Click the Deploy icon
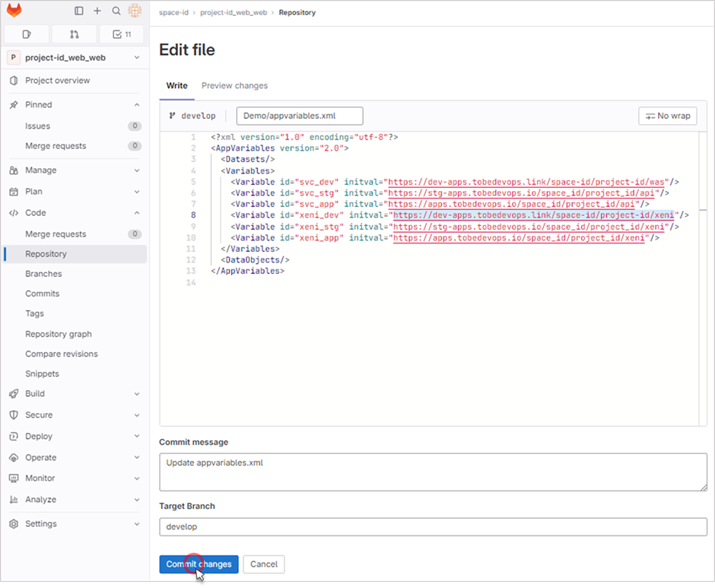The height and width of the screenshot is (588, 715). tap(14, 437)
